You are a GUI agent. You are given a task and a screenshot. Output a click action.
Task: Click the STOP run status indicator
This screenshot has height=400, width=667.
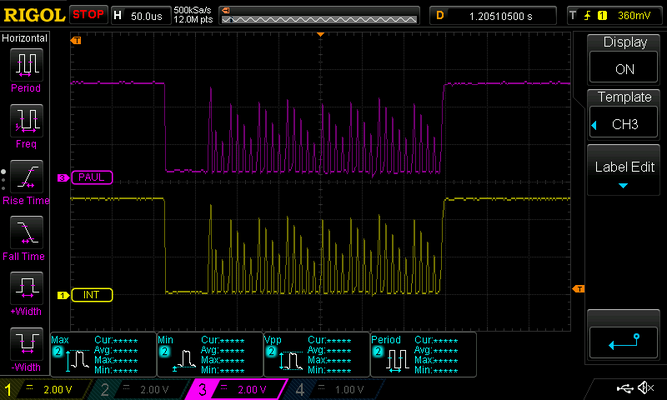[87, 15]
